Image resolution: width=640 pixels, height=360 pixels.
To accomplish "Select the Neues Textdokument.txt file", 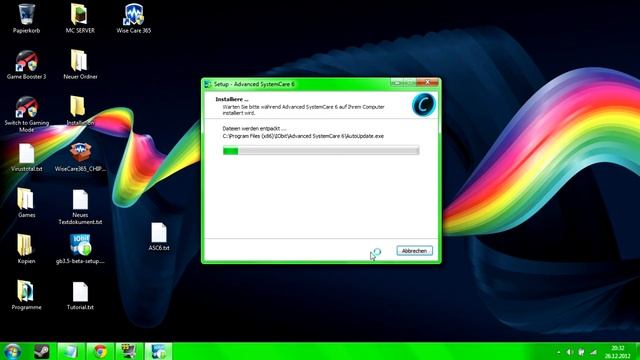I will [80, 207].
